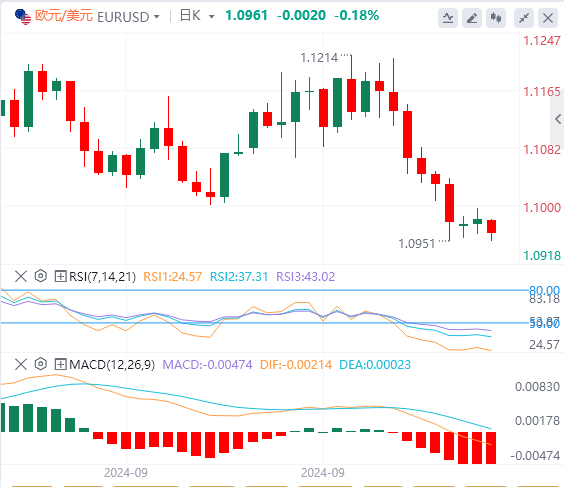Expand the side panel arrow

(558, 119)
